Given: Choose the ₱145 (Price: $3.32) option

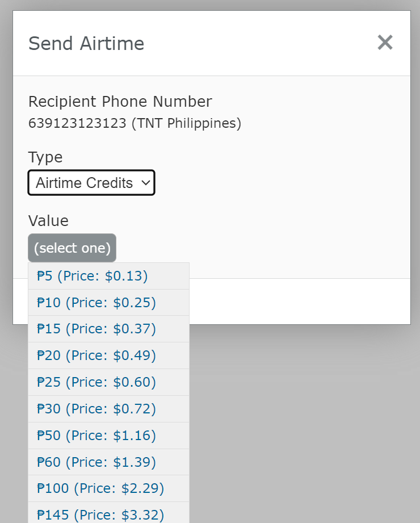Looking at the screenshot, I should (108, 513).
